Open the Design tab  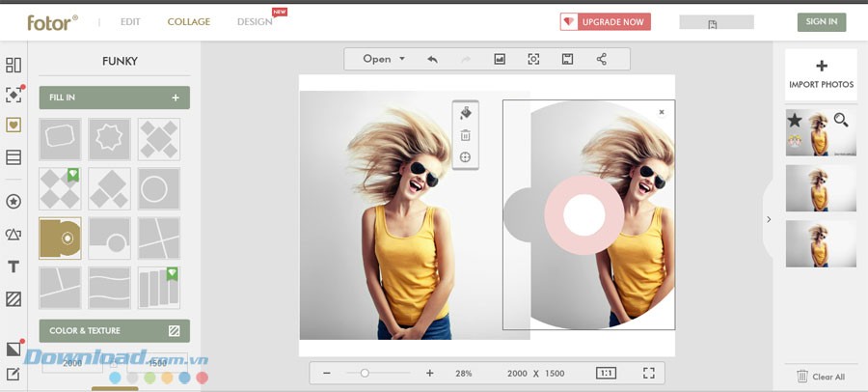pyautogui.click(x=255, y=21)
